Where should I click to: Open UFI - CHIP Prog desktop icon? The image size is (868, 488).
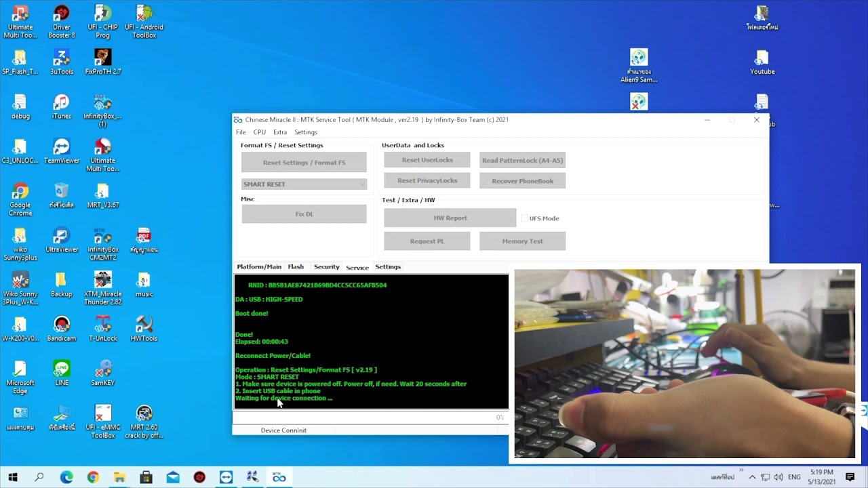(103, 22)
